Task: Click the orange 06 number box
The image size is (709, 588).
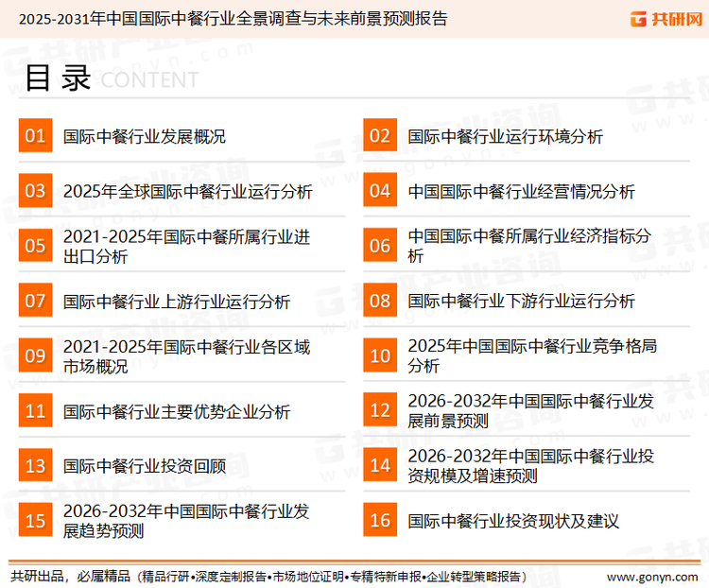Action: pyautogui.click(x=380, y=245)
